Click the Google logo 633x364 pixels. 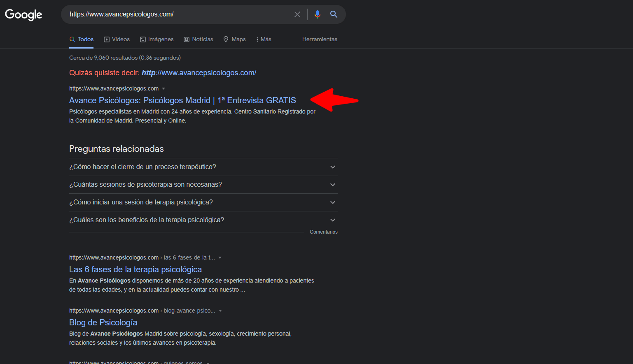[23, 15]
